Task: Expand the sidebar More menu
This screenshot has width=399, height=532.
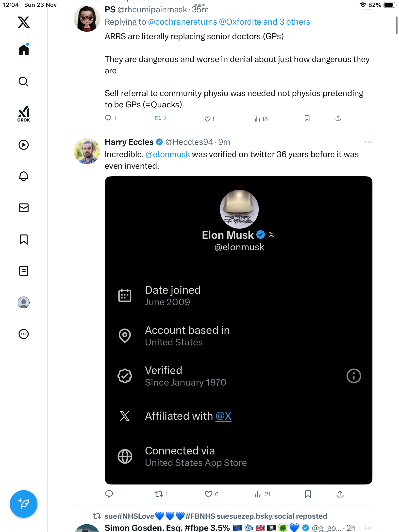Action: click(x=24, y=334)
